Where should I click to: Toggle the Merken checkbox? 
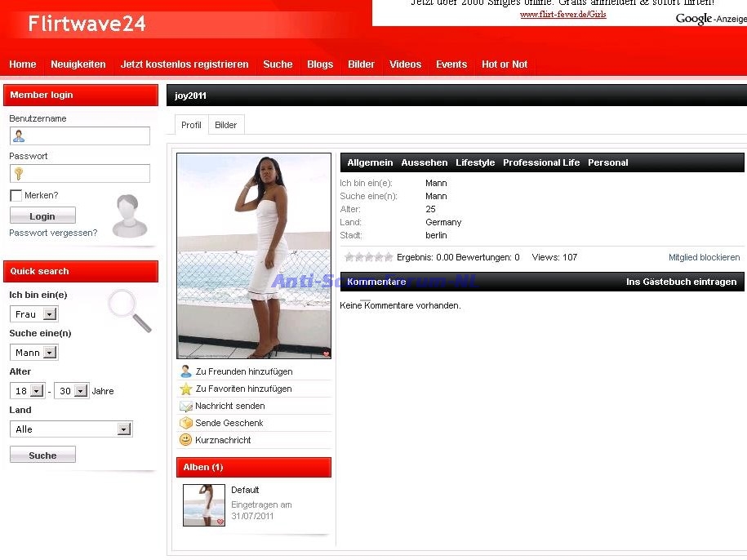point(16,196)
